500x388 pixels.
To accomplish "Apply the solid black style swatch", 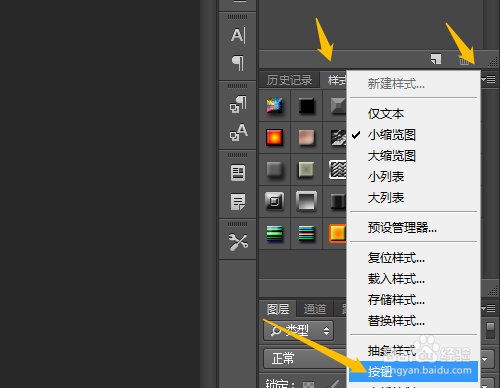I will coord(306,106).
